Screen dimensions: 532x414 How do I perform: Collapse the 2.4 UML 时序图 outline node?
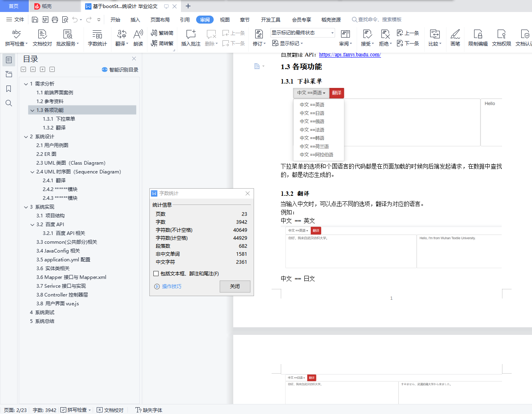(32, 172)
